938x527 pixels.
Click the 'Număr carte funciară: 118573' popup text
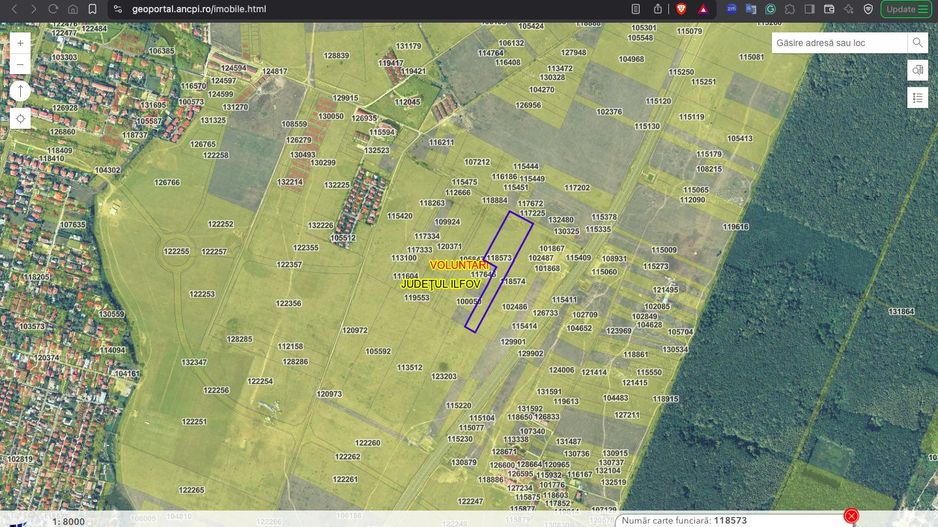(x=684, y=520)
